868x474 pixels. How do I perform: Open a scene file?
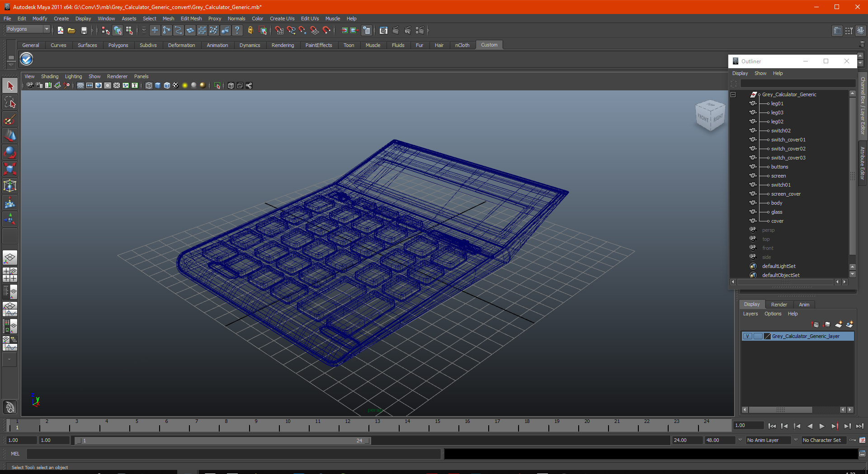point(71,30)
